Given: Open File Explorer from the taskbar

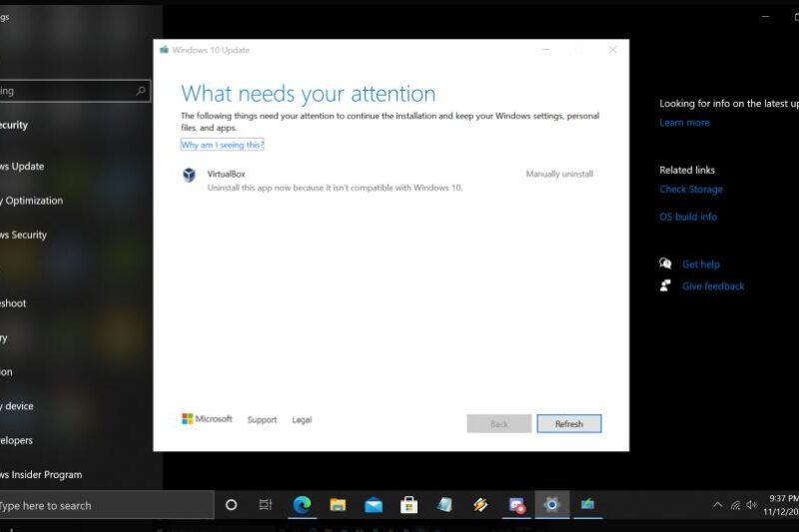Looking at the screenshot, I should point(338,504).
